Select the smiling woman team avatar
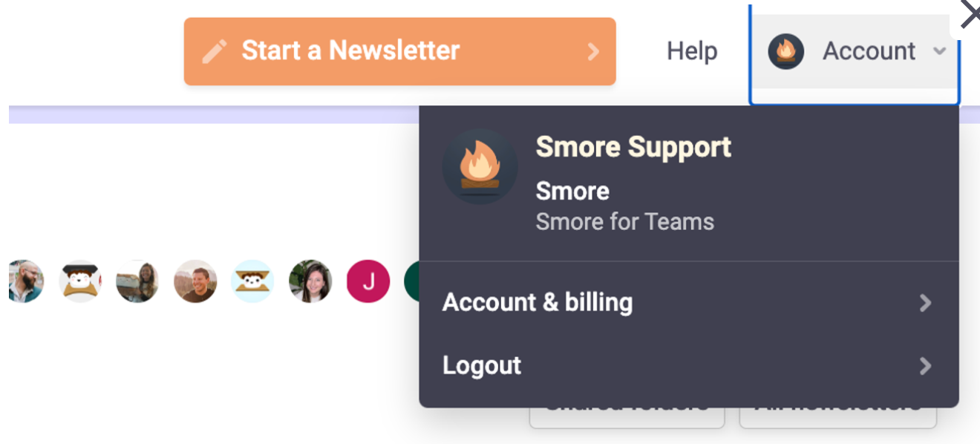 click(310, 281)
